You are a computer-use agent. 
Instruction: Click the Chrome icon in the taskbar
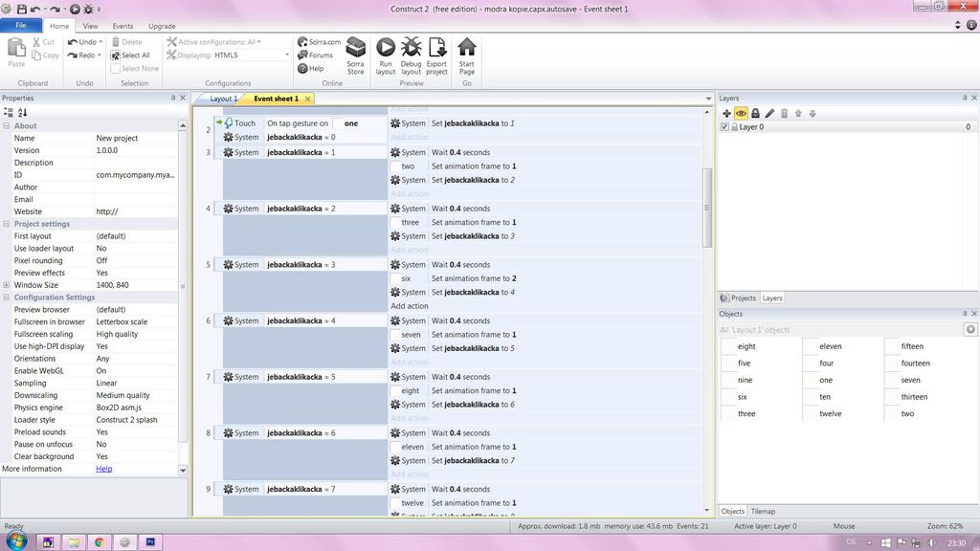pyautogui.click(x=99, y=541)
